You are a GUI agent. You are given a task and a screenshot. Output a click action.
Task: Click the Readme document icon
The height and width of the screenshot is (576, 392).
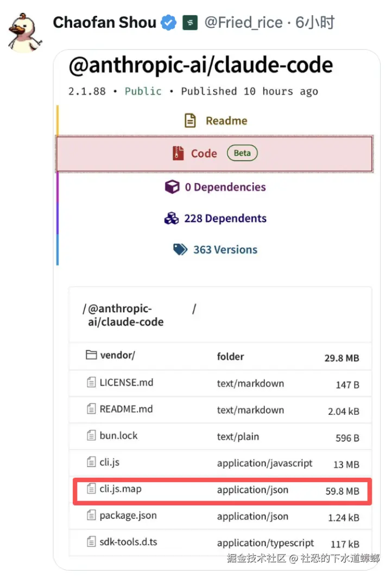click(190, 121)
